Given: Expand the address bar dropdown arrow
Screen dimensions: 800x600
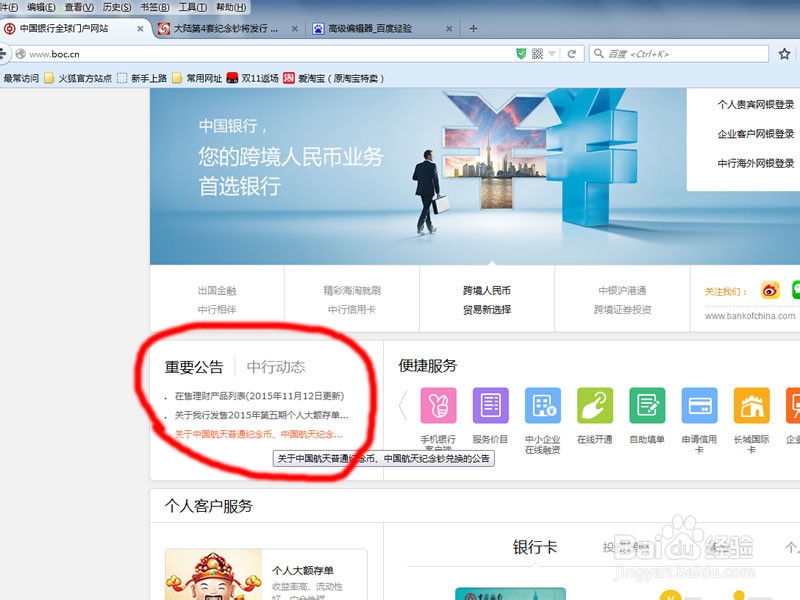Looking at the screenshot, I should [x=552, y=54].
